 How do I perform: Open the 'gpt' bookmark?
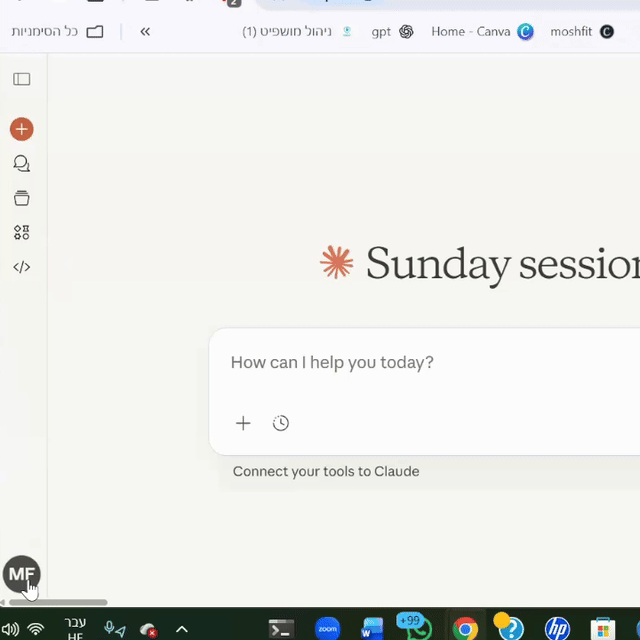392,32
